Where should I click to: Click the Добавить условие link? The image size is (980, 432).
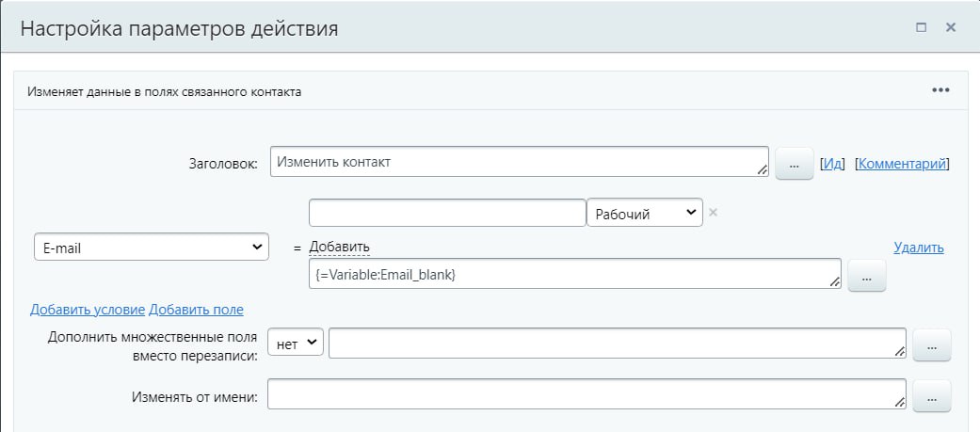click(88, 310)
